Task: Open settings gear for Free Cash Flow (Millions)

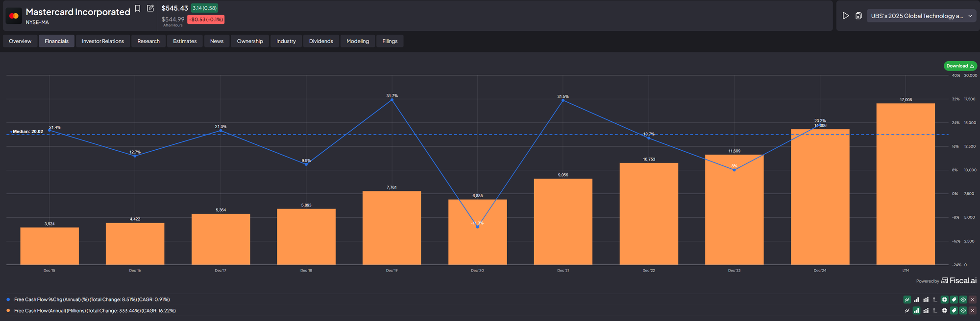Action: coord(944,311)
